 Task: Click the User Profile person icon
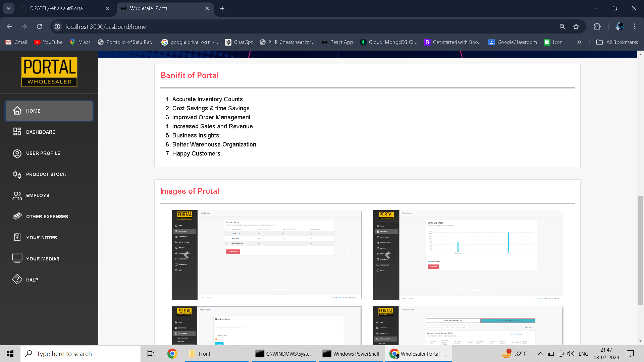17,153
